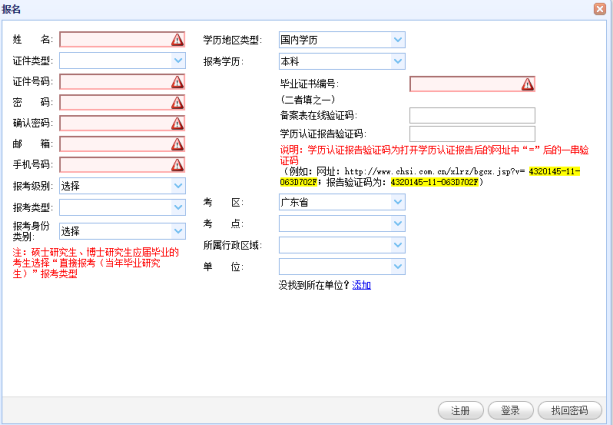Click the warning icon in 手机号码 field
Image resolution: width=613 pixels, height=425 pixels.
(177, 165)
